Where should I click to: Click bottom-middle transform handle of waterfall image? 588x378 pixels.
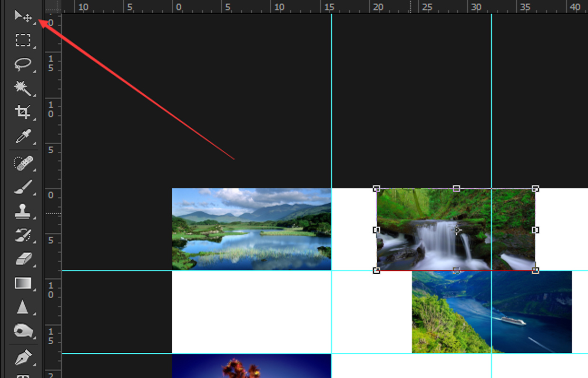[x=456, y=270]
